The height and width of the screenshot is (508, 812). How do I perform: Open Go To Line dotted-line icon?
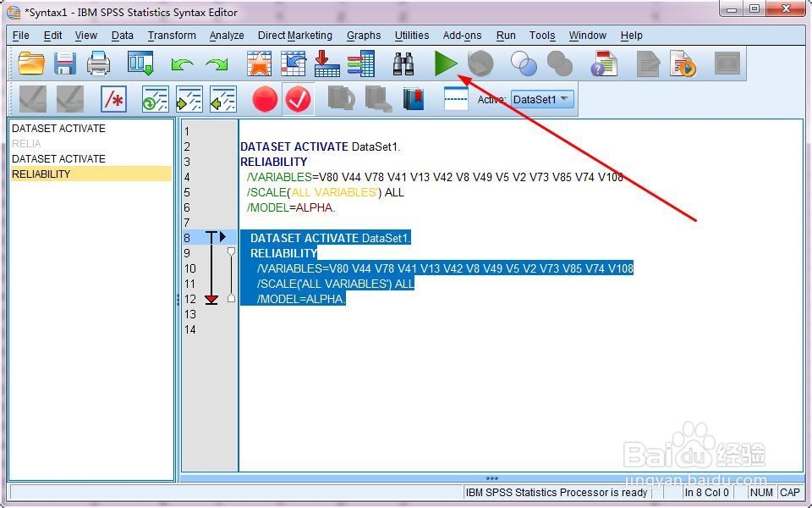(456, 98)
